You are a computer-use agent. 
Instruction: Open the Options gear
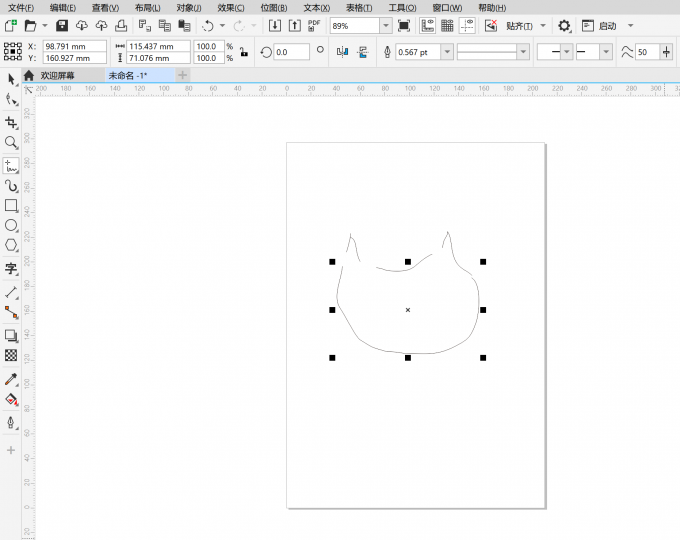click(564, 26)
